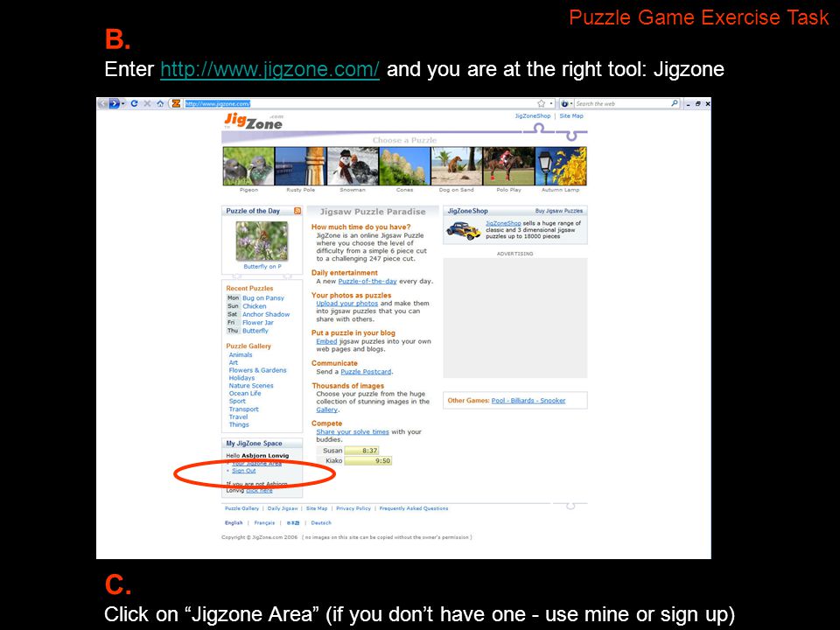Open the footer Daily Jigsaw link
This screenshot has width=840, height=630.
pyautogui.click(x=283, y=508)
